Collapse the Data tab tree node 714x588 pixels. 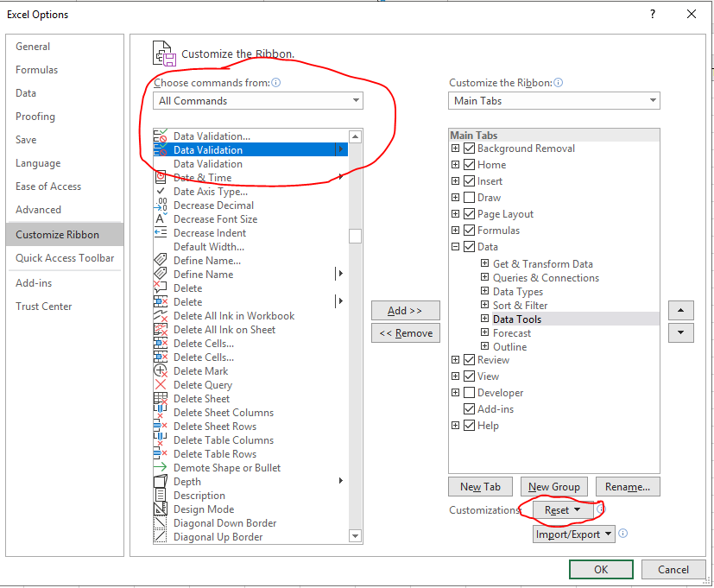pos(455,246)
